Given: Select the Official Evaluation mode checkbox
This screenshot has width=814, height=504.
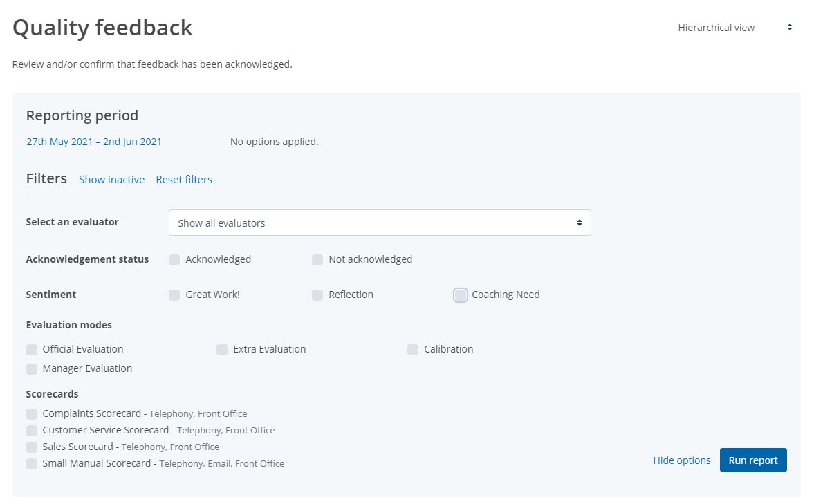Looking at the screenshot, I should [32, 349].
